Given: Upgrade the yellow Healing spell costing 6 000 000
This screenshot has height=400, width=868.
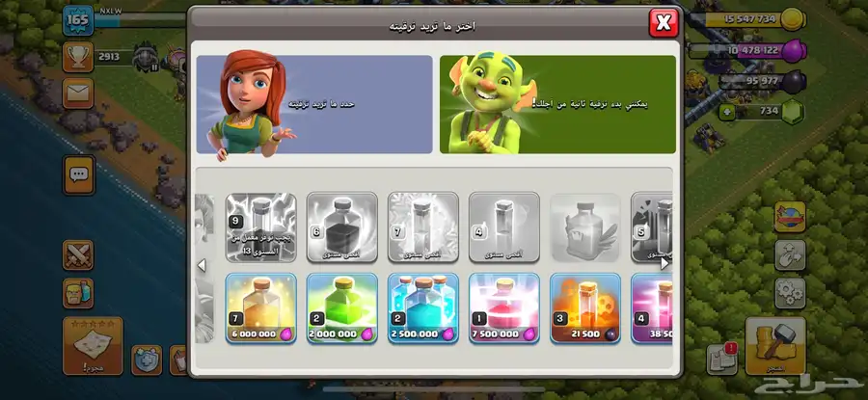Looking at the screenshot, I should pos(260,308).
